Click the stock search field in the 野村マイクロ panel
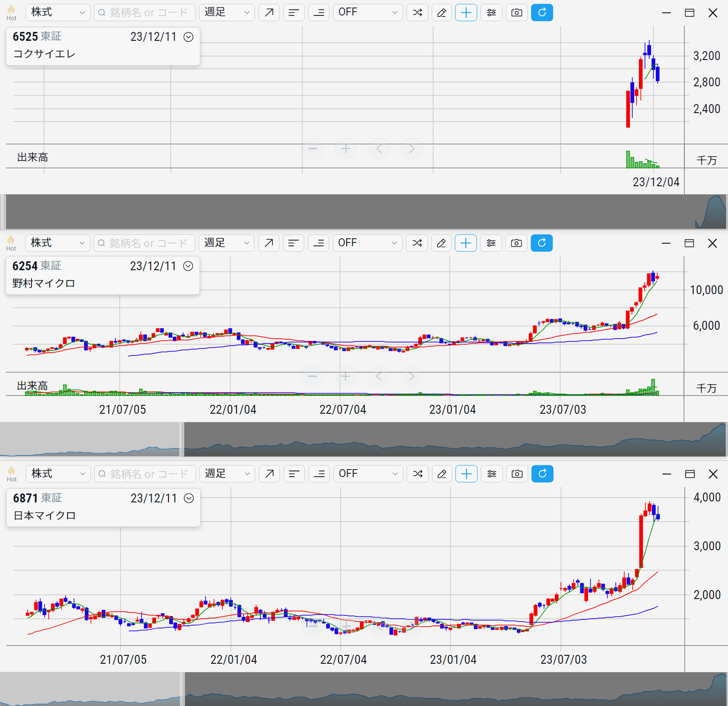 144,243
